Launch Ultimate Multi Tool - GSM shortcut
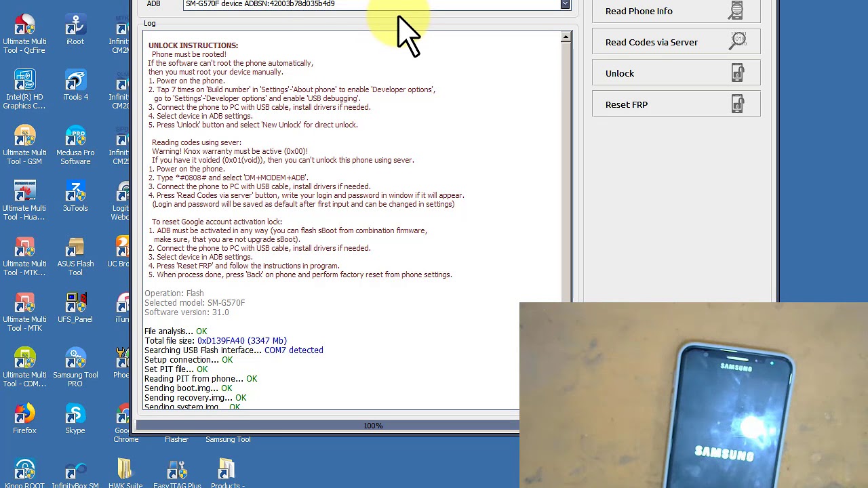Viewport: 868px width, 488px height. 24,145
